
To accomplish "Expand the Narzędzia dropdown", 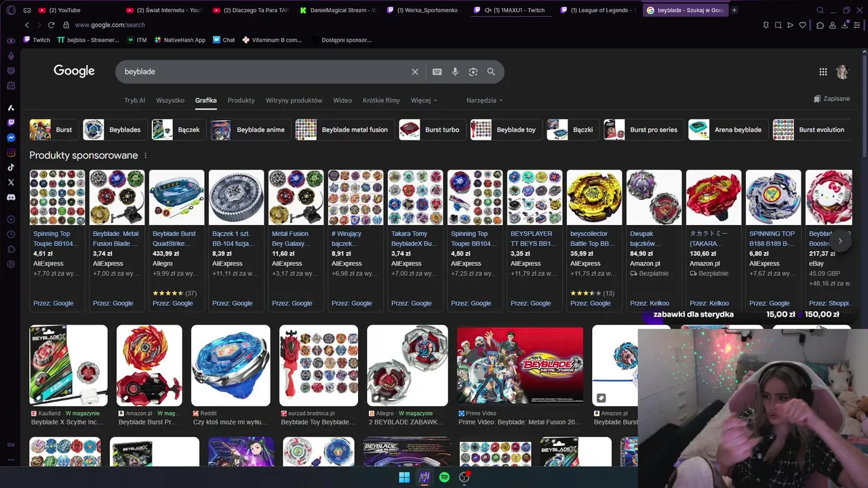I will pyautogui.click(x=484, y=100).
